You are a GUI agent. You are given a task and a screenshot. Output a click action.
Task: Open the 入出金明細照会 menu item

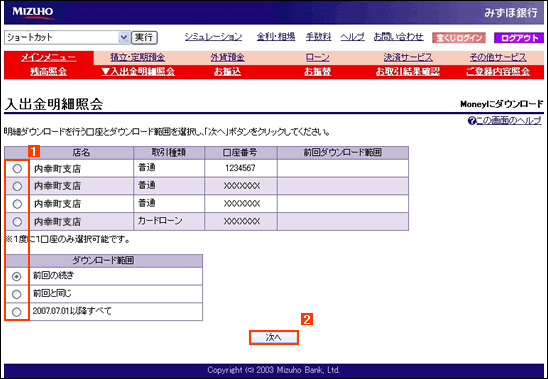pos(138,72)
